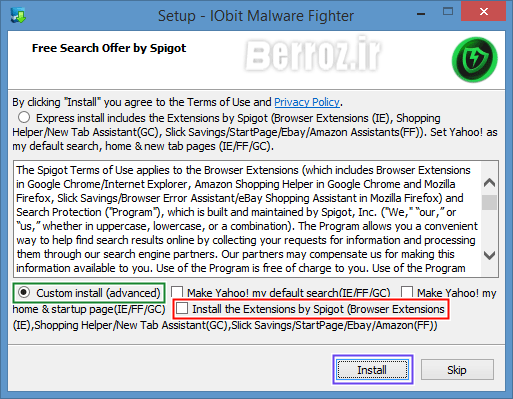Image resolution: width=513 pixels, height=399 pixels.
Task: Select the Custom install (advanced) radio button
Action: [x=24, y=292]
